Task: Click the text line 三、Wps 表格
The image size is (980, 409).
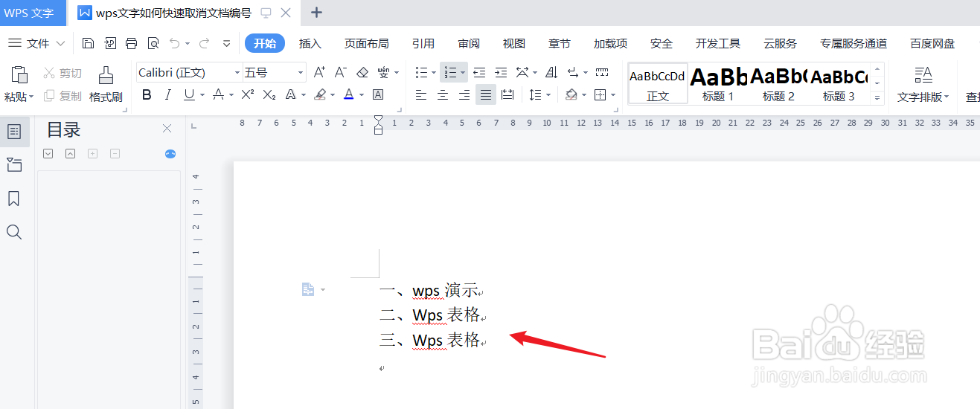Action: (x=432, y=341)
